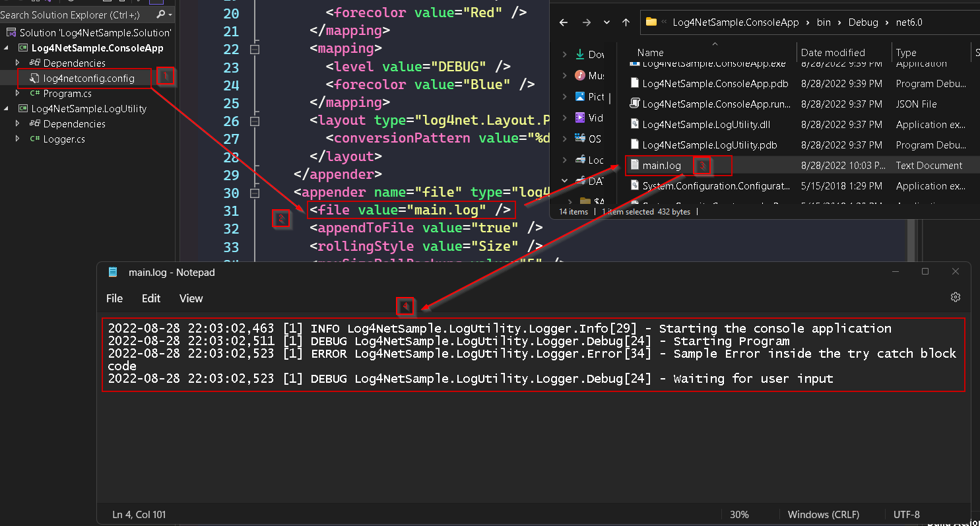Viewport: 980px width, 526px height.
Task: Open Notepad settings via the gear icon
Action: point(956,297)
